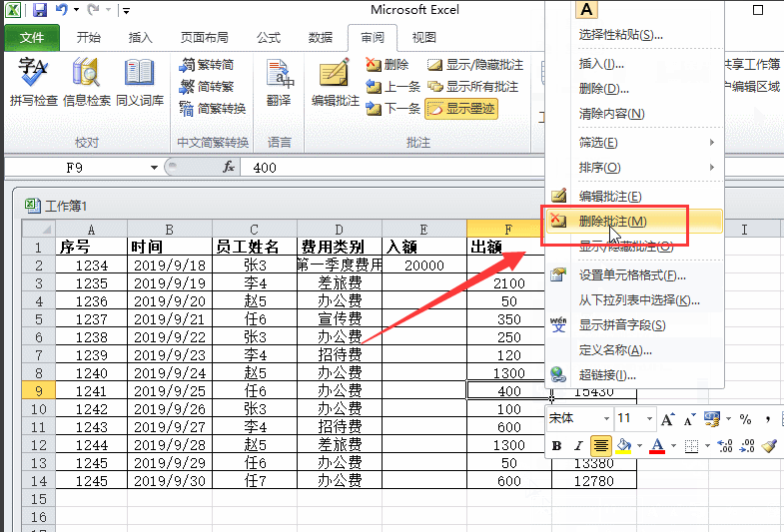Image resolution: width=784 pixels, height=532 pixels.
Task: Click Decrease Font Size icon in mini toolbar
Action: point(689,420)
